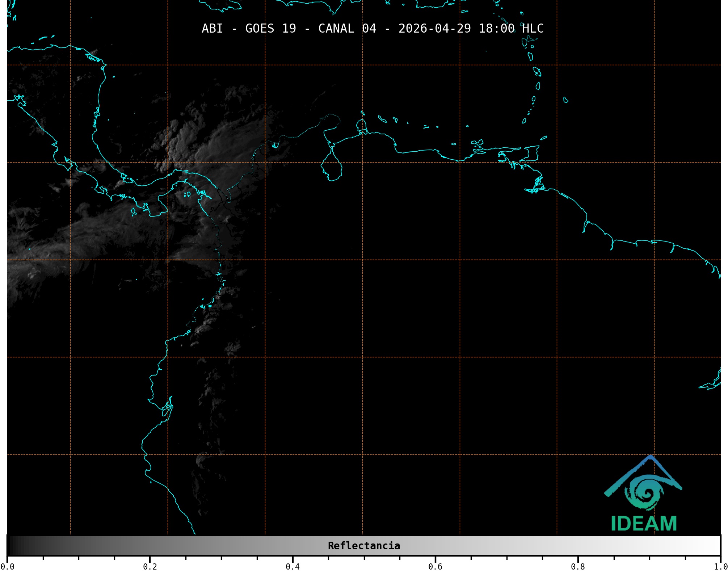
Task: Click the green IDEAM text below logo
Action: tap(644, 524)
